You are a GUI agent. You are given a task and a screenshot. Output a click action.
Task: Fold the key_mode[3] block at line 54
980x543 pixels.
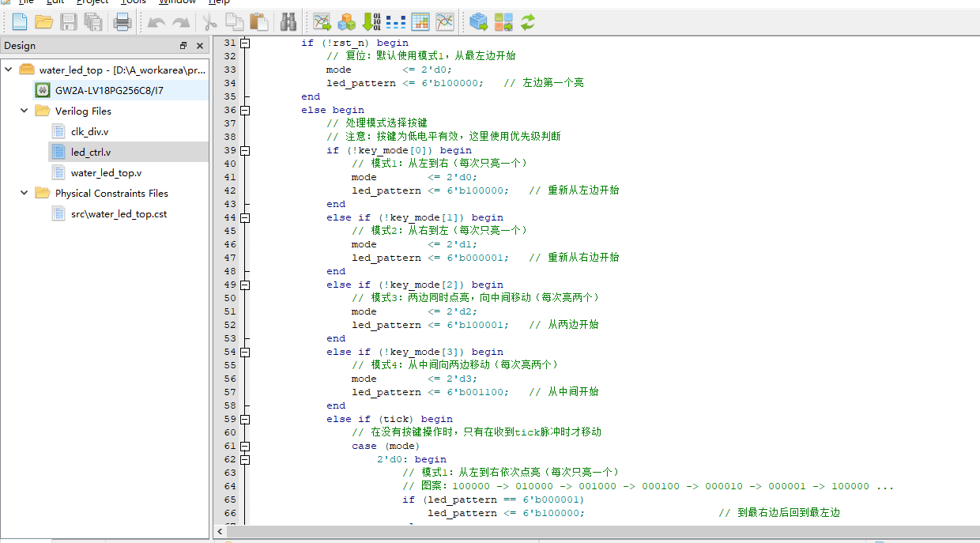245,352
